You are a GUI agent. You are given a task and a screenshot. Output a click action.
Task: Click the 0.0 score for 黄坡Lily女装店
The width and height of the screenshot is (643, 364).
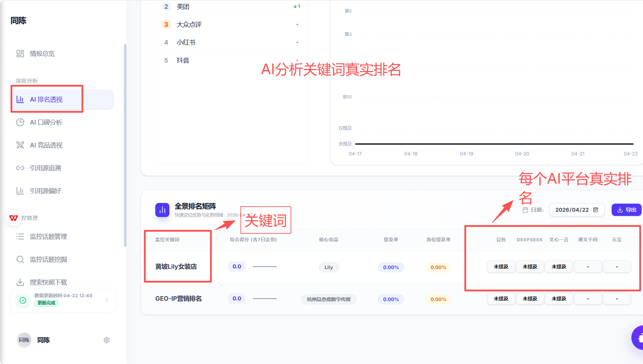(237, 267)
